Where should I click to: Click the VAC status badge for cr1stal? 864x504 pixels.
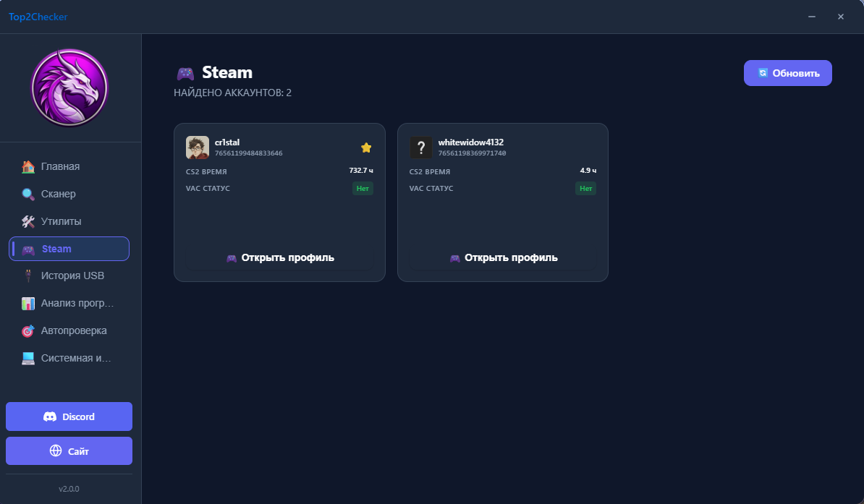tap(363, 189)
